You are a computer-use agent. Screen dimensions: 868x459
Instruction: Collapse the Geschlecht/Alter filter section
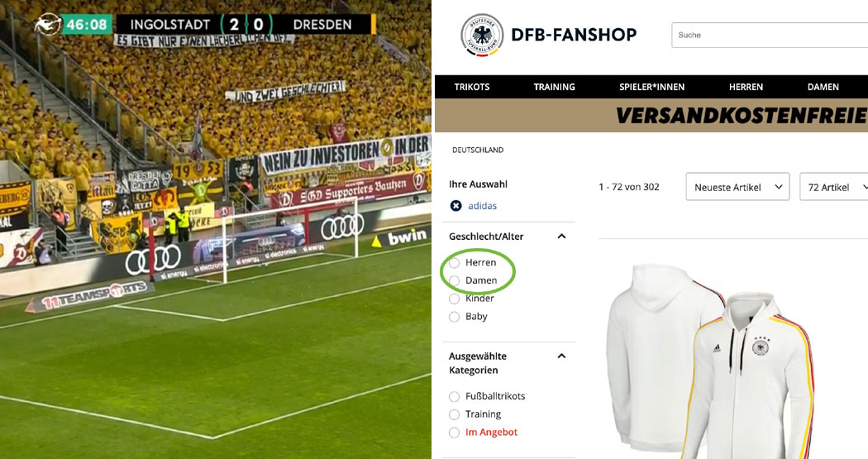point(561,237)
